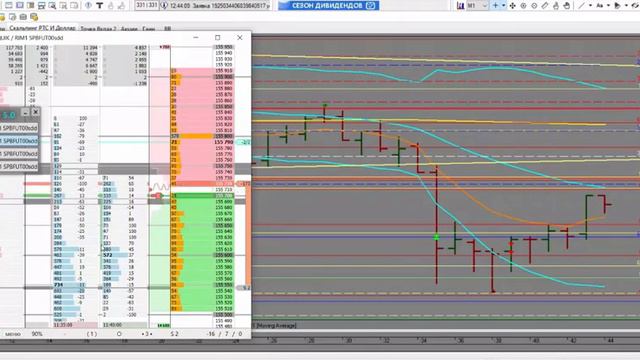Click the magnifier table icon in toolbar
640x360 pixels.
(52, 5)
